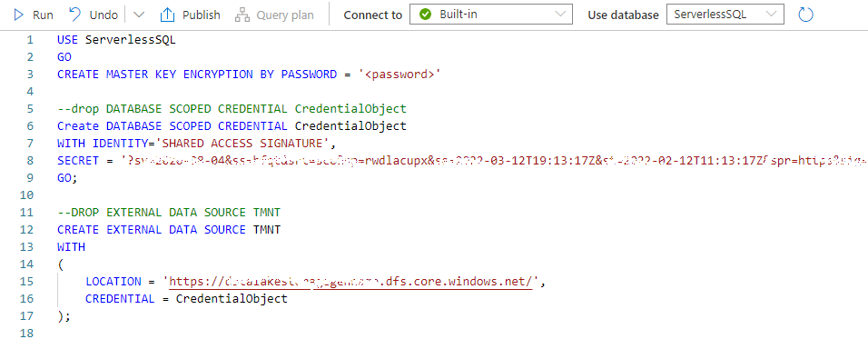Click the Create DATABASE SCOPED CREDENTIAL line
The image size is (868, 349).
pyautogui.click(x=232, y=125)
